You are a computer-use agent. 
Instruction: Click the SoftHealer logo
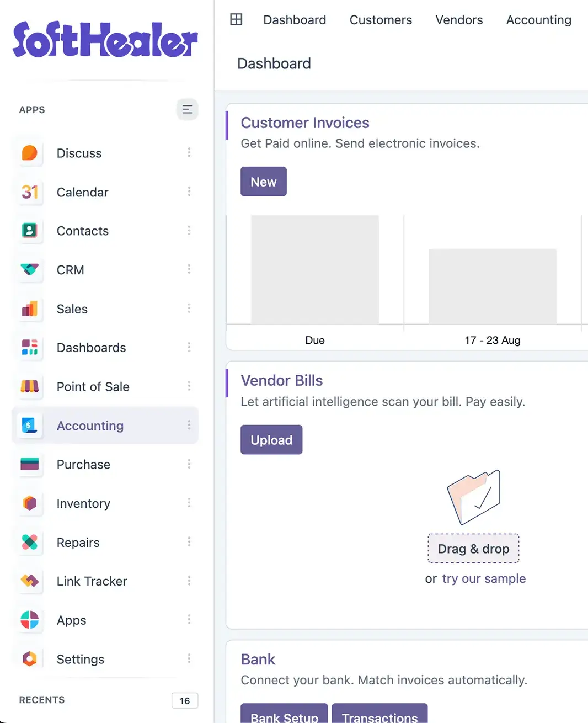(105, 40)
